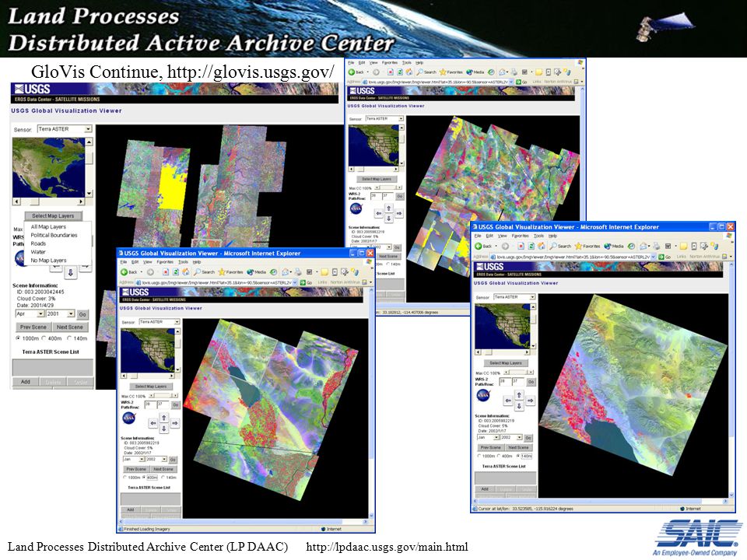This screenshot has width=747, height=560.
Task: Click Refresh icon in rightmost IE window
Action: (x=531, y=247)
